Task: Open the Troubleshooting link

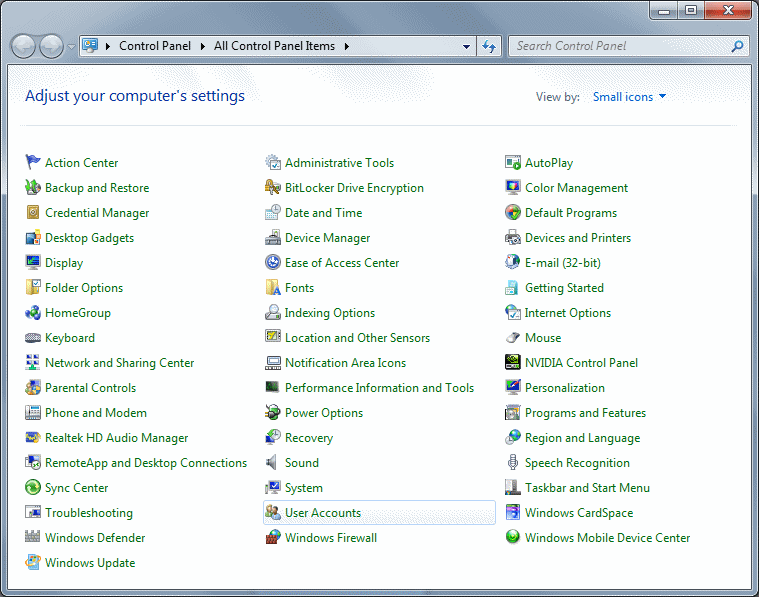Action: click(x=89, y=513)
